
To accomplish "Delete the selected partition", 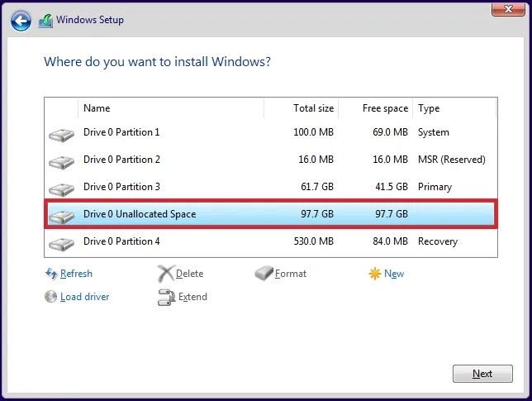I will [190, 274].
